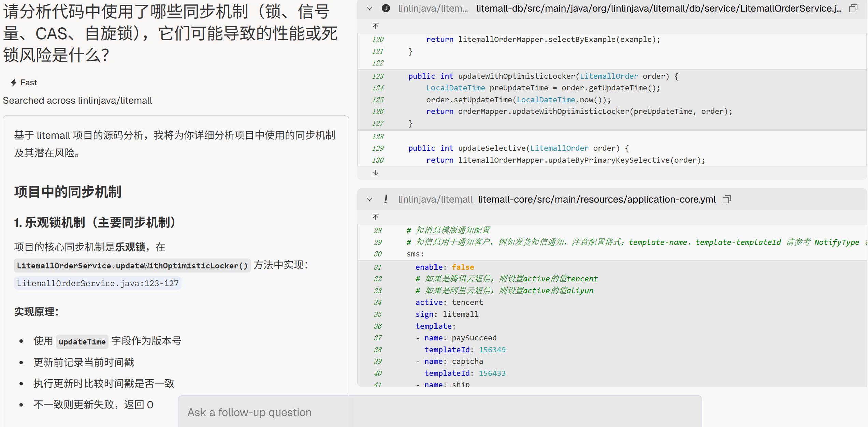Expand code downward below line 130
This screenshot has height=427, width=868.
pos(376,173)
